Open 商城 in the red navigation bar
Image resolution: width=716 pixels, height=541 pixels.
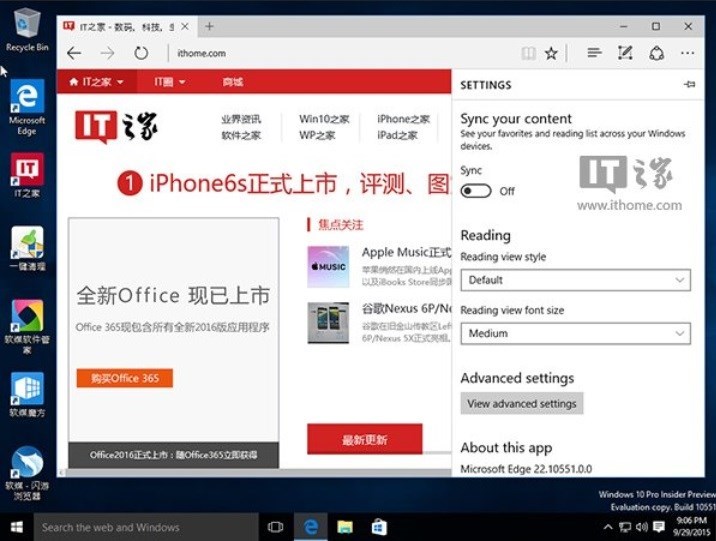coord(233,82)
